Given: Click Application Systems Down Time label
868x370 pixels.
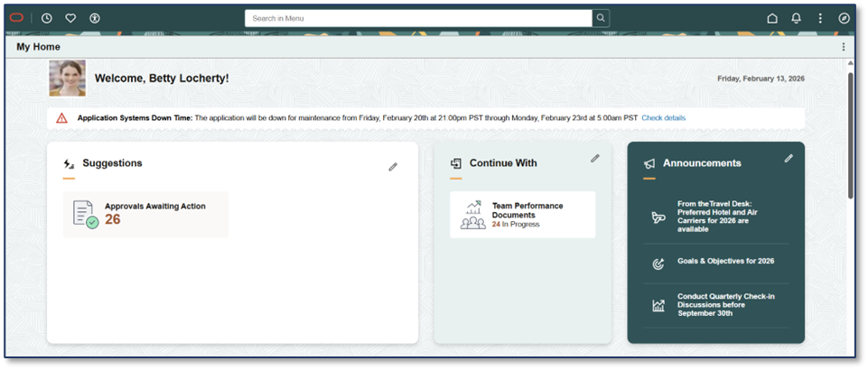Looking at the screenshot, I should click(135, 118).
